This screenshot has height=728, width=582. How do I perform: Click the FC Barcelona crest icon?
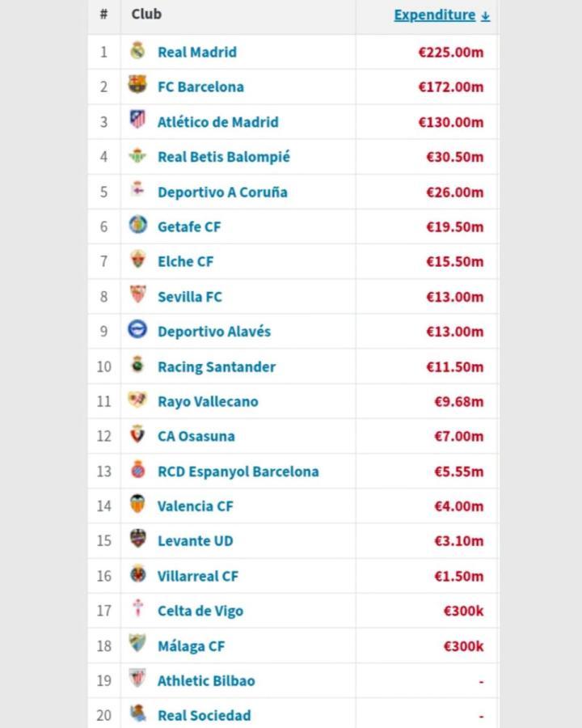point(137,84)
